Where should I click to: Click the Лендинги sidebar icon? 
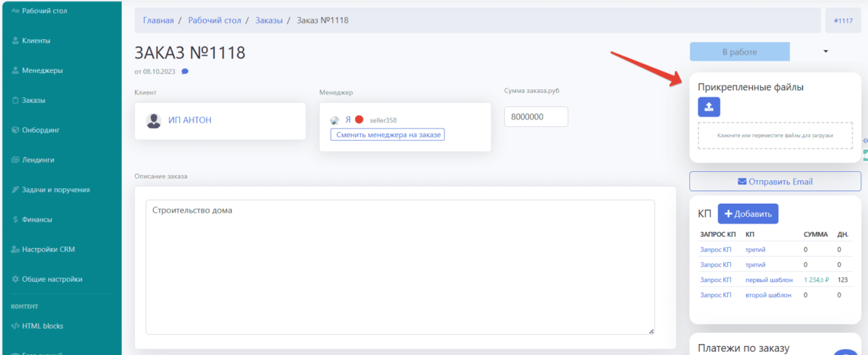coord(15,160)
